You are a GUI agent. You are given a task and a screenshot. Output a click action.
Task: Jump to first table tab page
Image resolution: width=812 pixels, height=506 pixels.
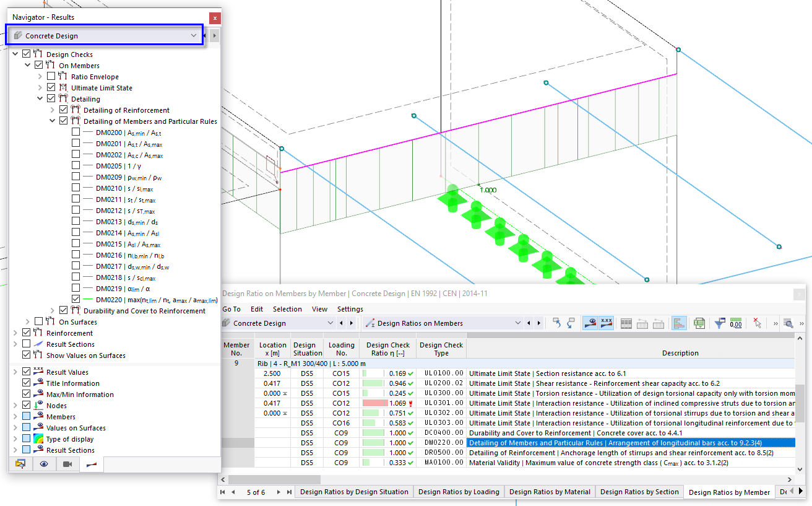[223, 492]
